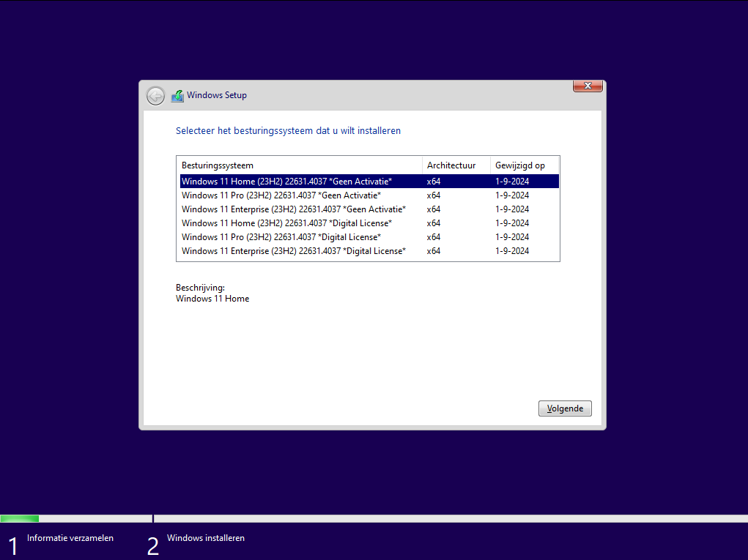Click the Architectuur column header
The height and width of the screenshot is (560, 748).
pyautogui.click(x=456, y=165)
